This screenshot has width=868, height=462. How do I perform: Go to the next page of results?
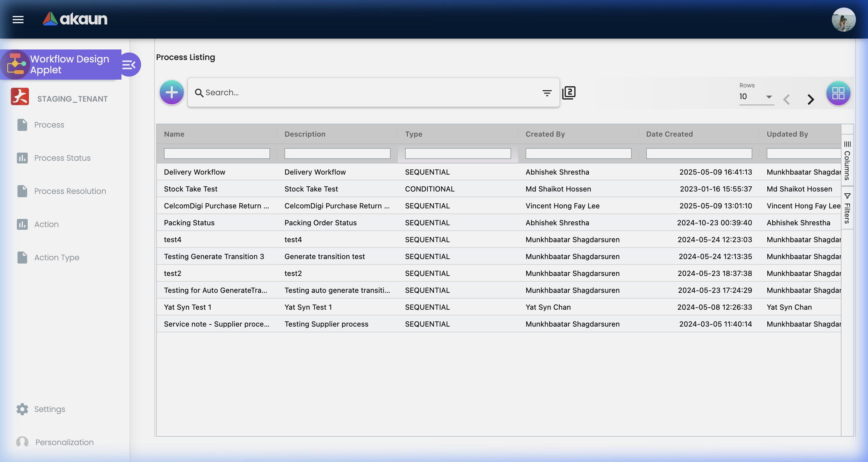(x=811, y=99)
